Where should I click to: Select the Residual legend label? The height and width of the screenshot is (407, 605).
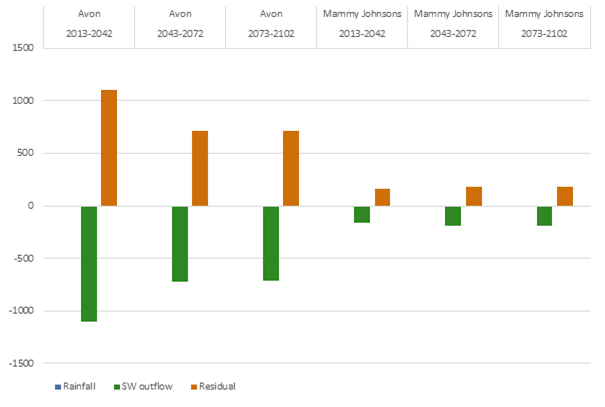(x=216, y=387)
